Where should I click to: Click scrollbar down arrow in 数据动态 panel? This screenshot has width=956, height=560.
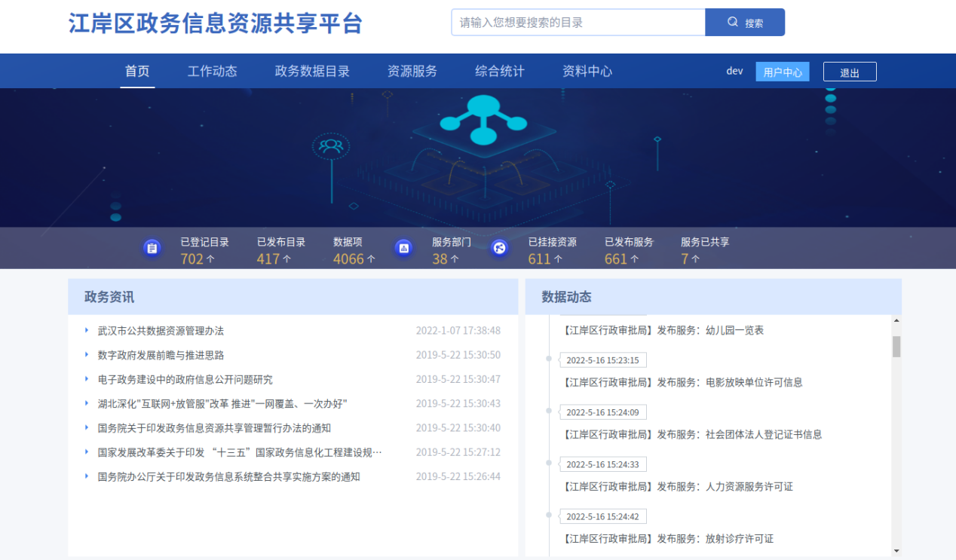[896, 551]
